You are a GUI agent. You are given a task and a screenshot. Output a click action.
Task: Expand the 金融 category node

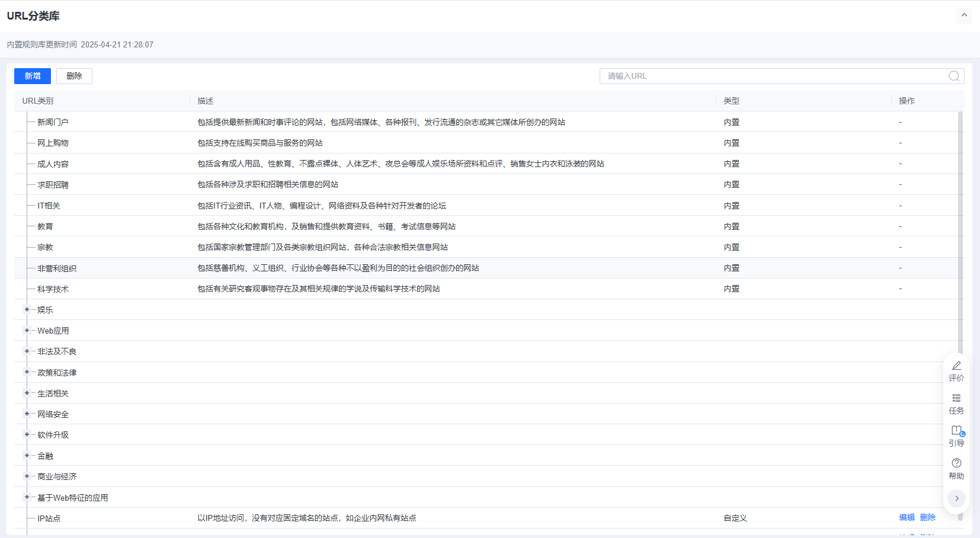27,456
